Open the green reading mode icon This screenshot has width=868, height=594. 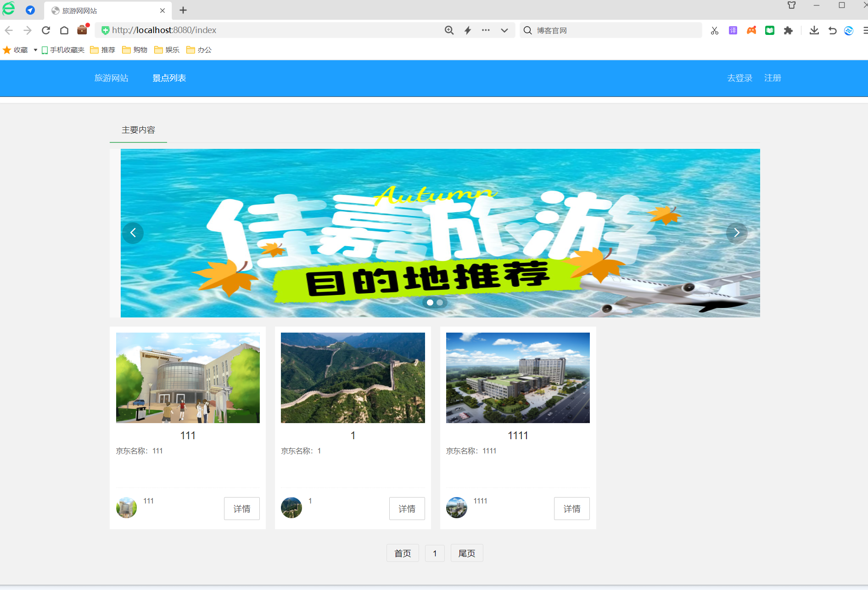coord(770,30)
